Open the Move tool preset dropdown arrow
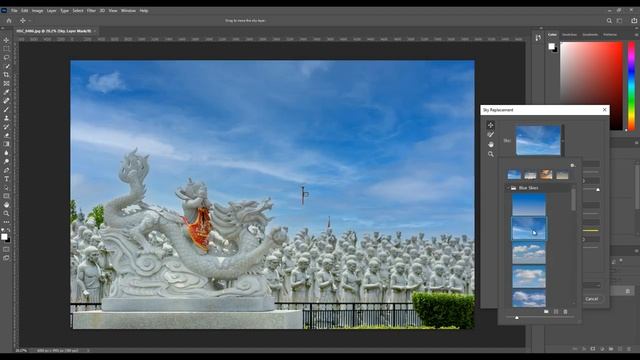The height and width of the screenshot is (360, 640). 29,20
